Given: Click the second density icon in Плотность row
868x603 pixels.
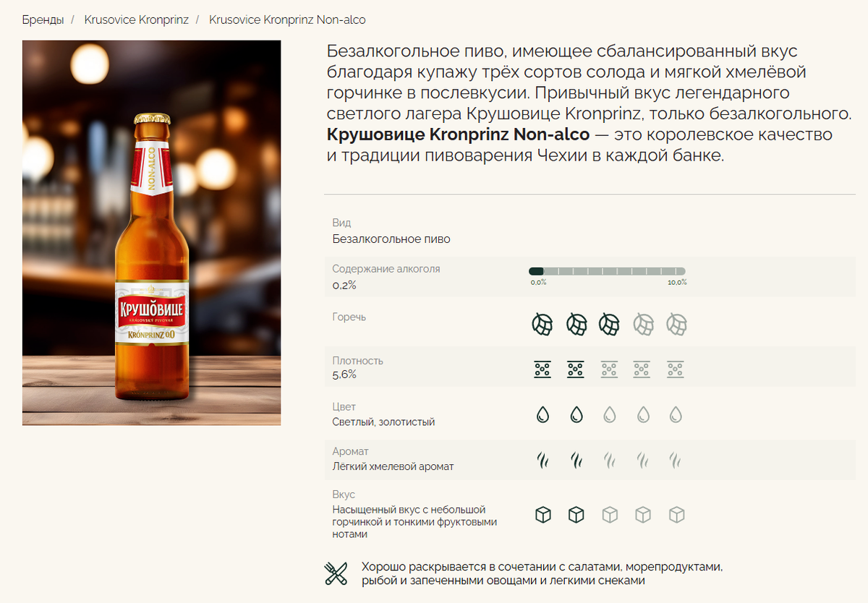Looking at the screenshot, I should click(576, 369).
